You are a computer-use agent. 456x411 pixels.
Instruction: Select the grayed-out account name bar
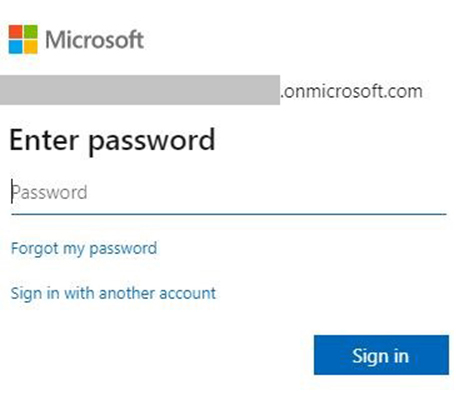[x=140, y=90]
